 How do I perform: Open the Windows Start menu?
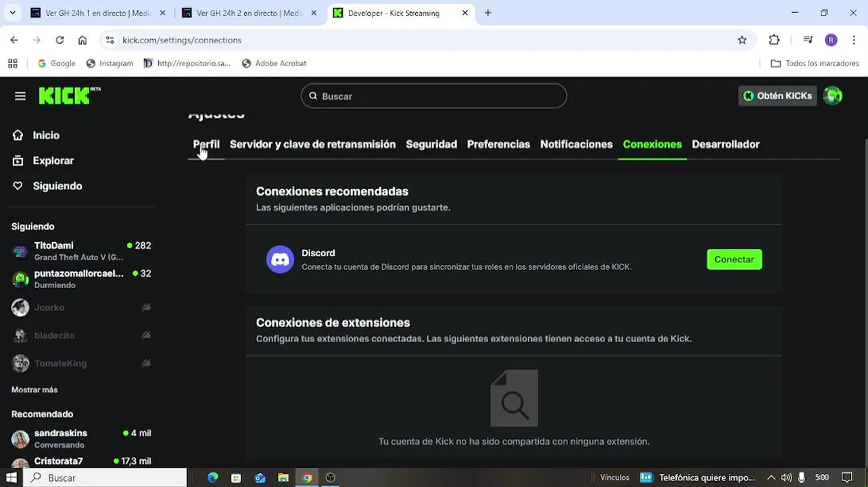tap(11, 478)
